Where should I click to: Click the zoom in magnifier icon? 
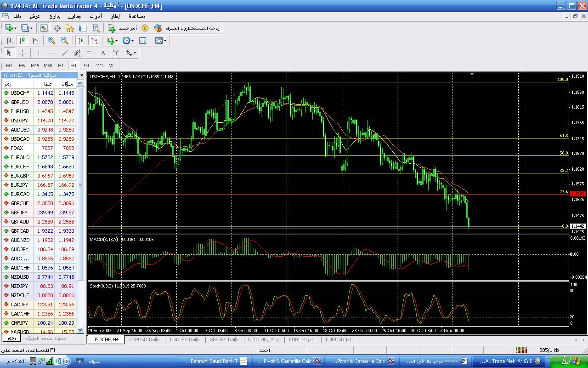tap(51, 40)
